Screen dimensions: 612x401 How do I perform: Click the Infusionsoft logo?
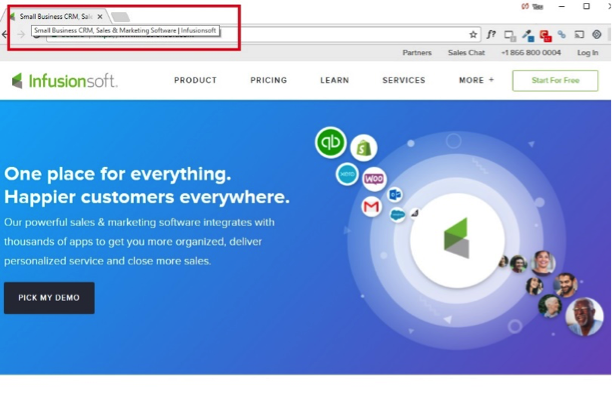point(64,81)
